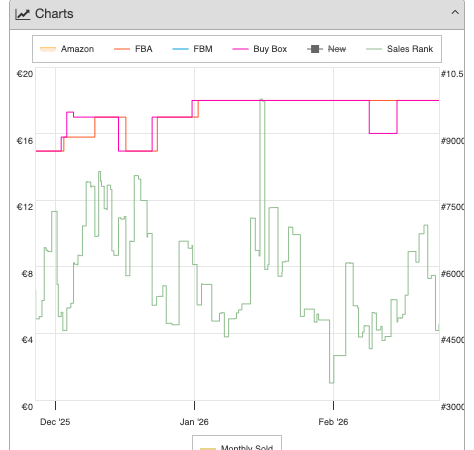Image resolution: width=474 pixels, height=450 pixels.
Task: Click the €20 price axis label
Action: click(x=25, y=74)
